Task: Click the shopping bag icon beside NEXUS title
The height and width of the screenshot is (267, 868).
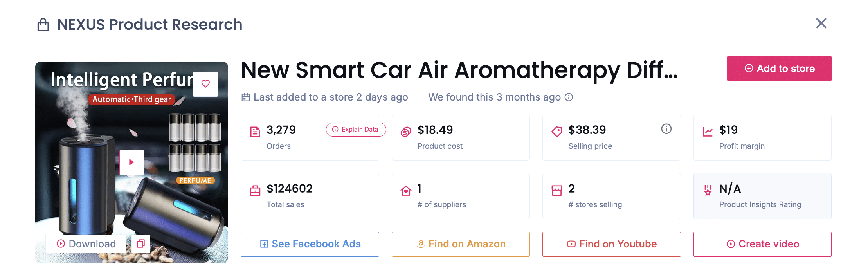Action: coord(43,24)
